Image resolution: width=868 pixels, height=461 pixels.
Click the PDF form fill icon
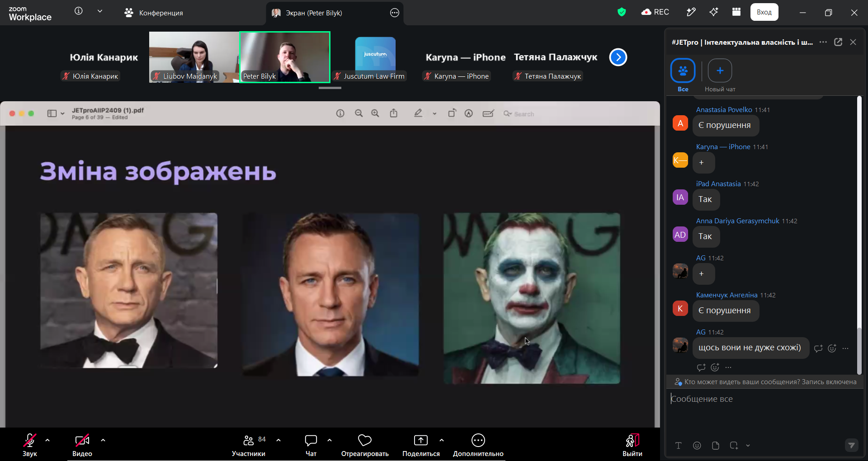click(x=488, y=113)
